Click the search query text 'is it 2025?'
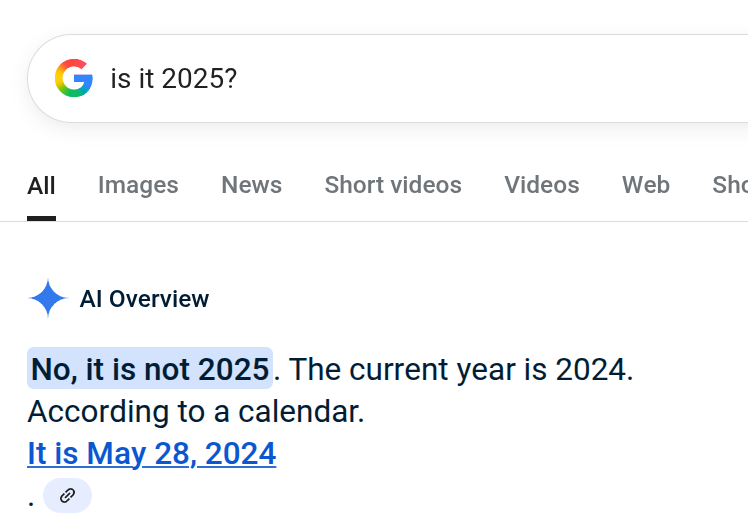This screenshot has height=524, width=748. pos(173,79)
